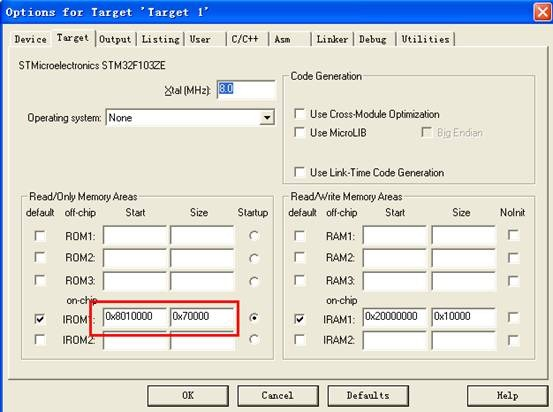Select ROM2 Startup radio button
This screenshot has height=412, width=553.
[254, 258]
